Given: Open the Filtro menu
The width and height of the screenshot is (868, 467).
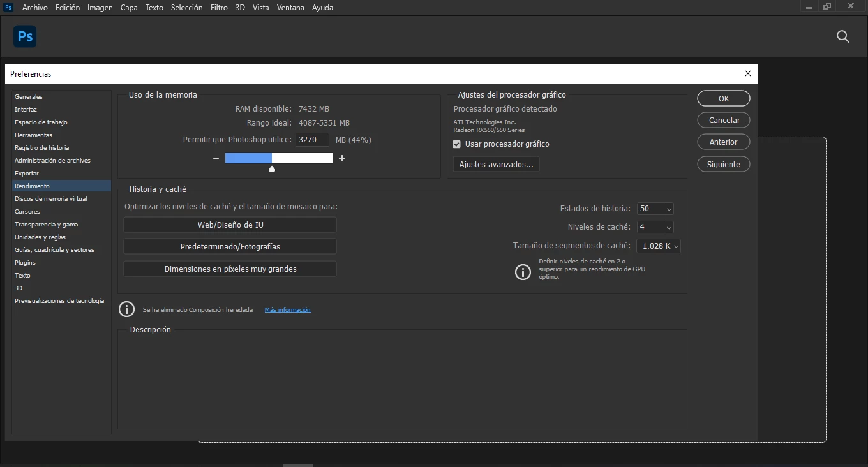Looking at the screenshot, I should (x=219, y=8).
